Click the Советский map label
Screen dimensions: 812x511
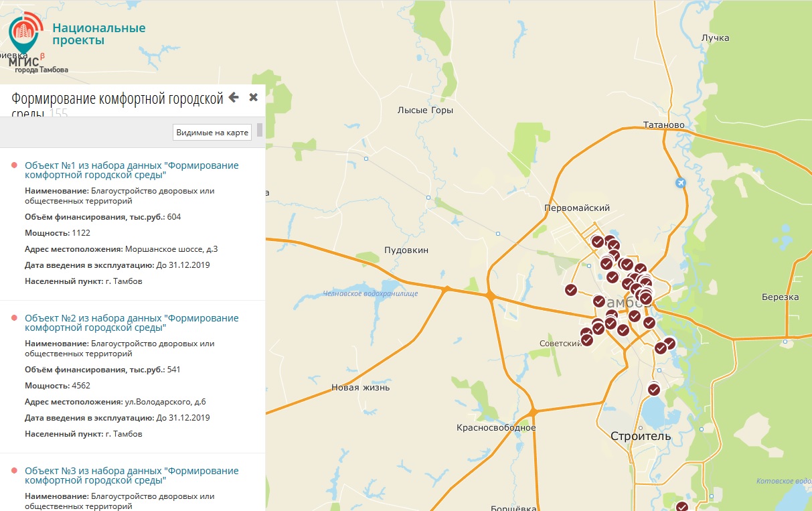click(x=560, y=344)
